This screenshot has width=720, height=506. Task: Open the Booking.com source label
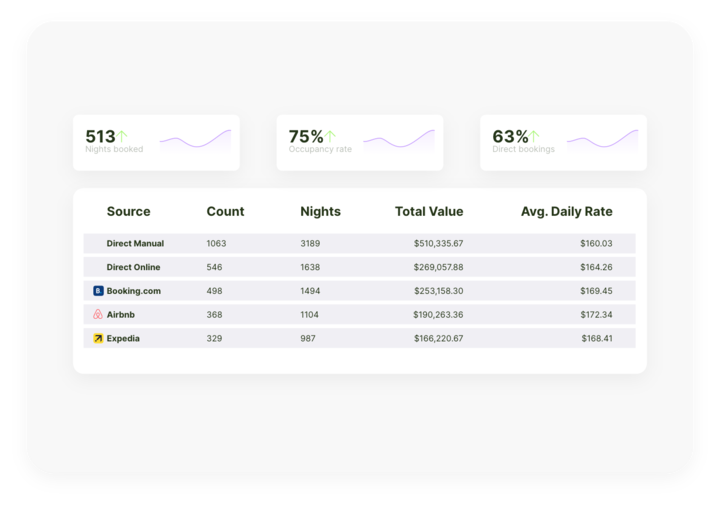[133, 291]
